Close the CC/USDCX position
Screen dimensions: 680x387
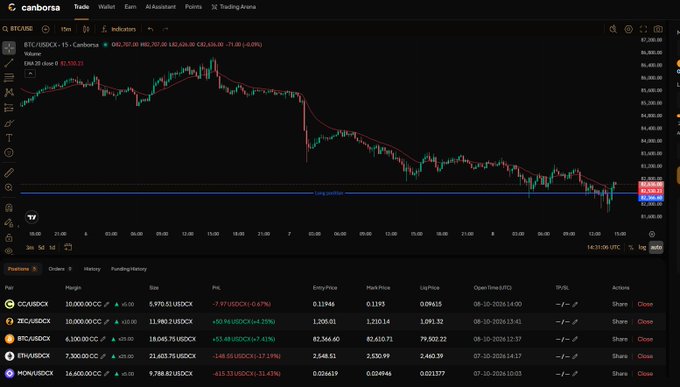(645, 304)
